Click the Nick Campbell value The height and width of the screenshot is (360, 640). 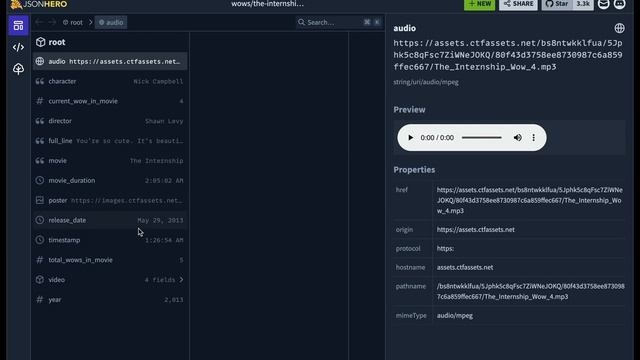click(158, 82)
